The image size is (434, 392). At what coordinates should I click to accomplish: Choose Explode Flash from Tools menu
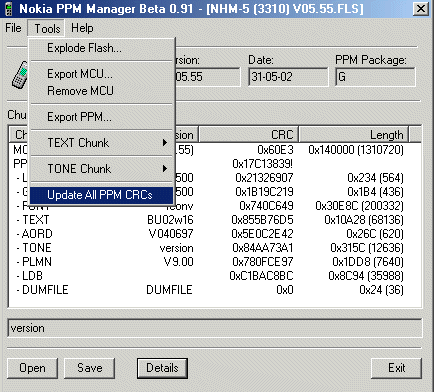click(x=102, y=48)
